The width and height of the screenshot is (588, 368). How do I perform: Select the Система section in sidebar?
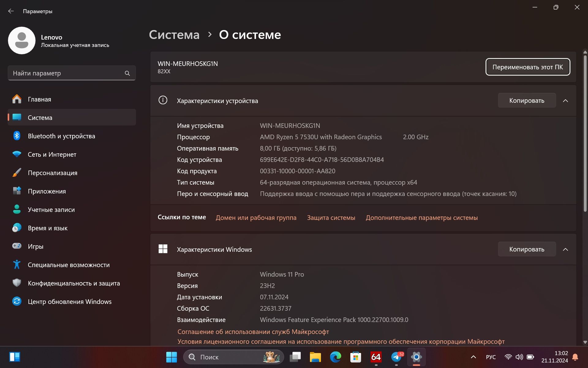(72, 117)
